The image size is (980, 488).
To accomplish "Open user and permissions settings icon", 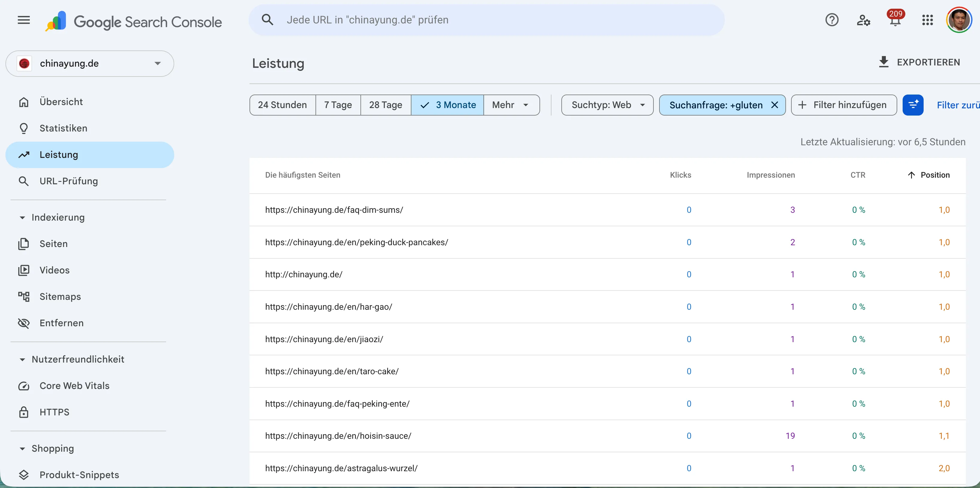I will [x=863, y=20].
